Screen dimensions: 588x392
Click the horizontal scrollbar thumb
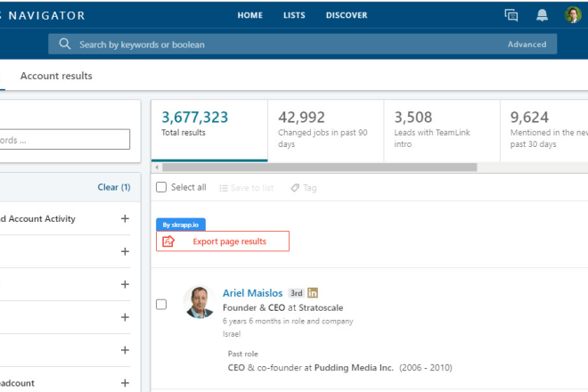[320, 167]
